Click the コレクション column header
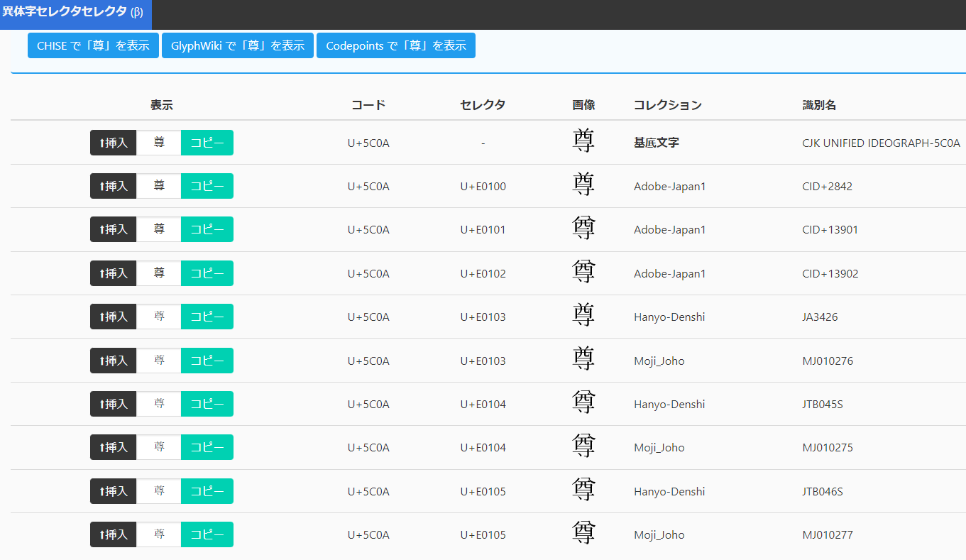Viewport: 966px width, 560px height. 668,105
